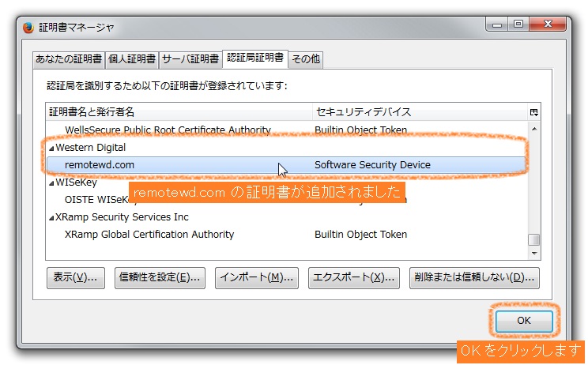The height and width of the screenshot is (365, 588).
Task: Switch to the サーバ証明書 tab
Action: click(190, 59)
